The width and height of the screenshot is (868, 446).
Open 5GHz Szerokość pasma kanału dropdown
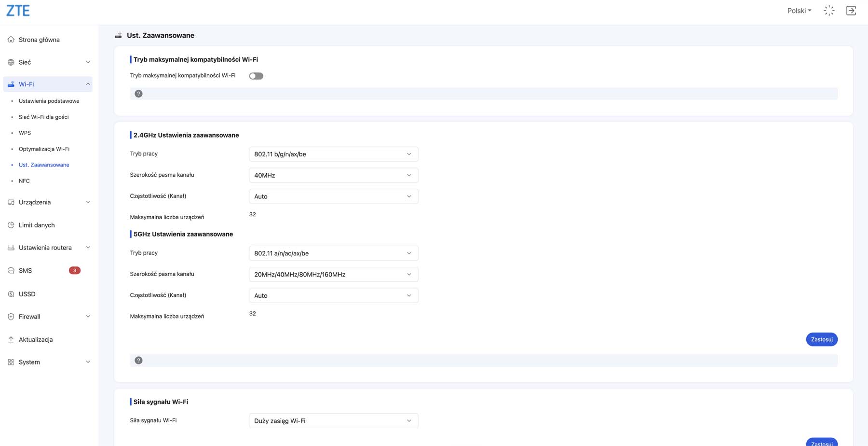pos(333,274)
